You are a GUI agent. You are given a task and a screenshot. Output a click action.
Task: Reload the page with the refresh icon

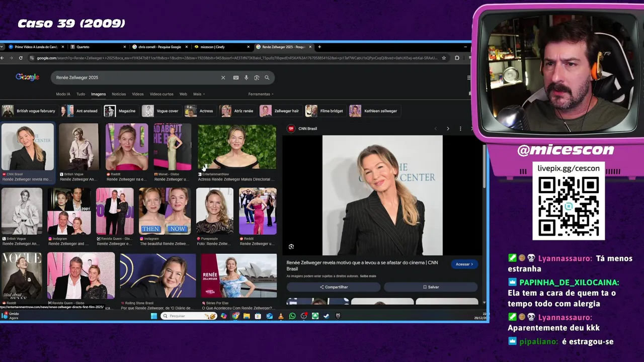coord(21,58)
